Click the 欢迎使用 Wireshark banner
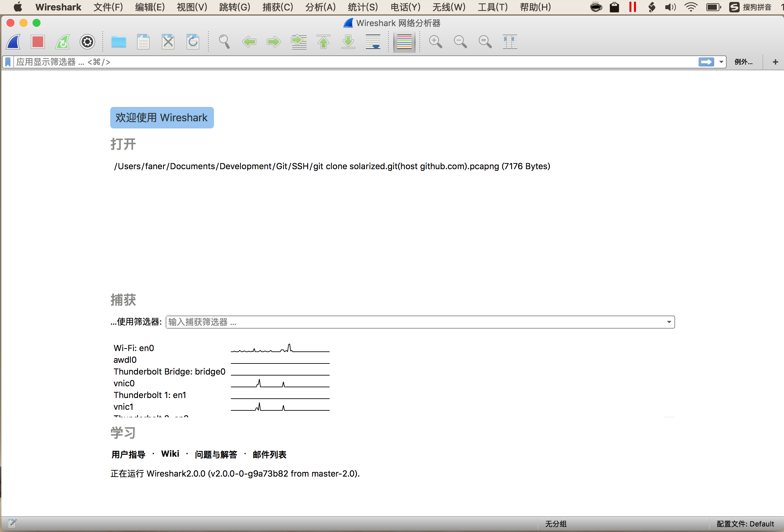This screenshot has width=784, height=532. pos(162,118)
